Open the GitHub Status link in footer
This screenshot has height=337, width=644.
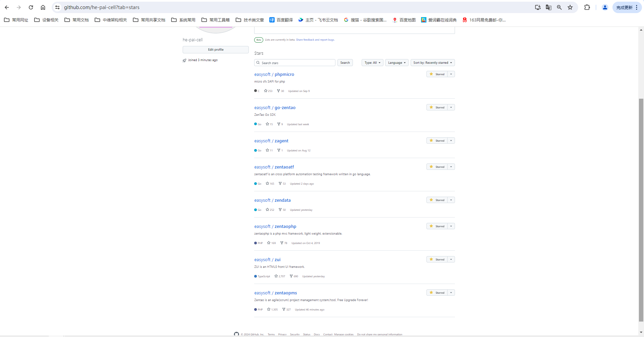click(307, 334)
